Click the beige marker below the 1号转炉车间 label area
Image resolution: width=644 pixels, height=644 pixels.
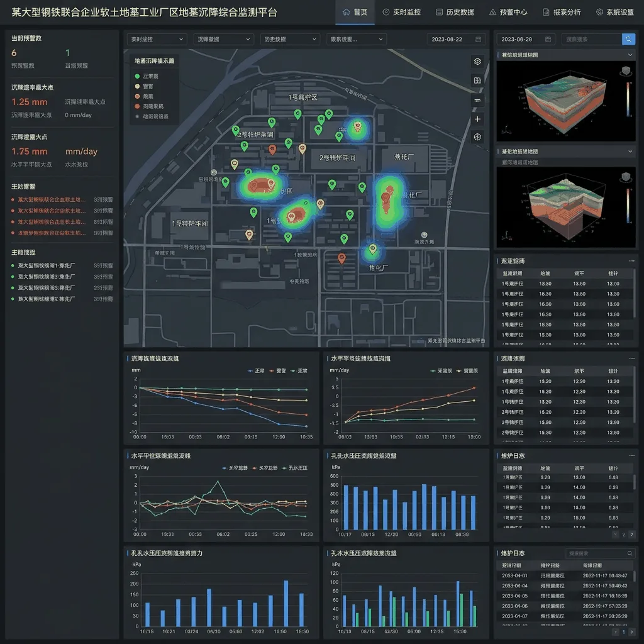(x=249, y=235)
